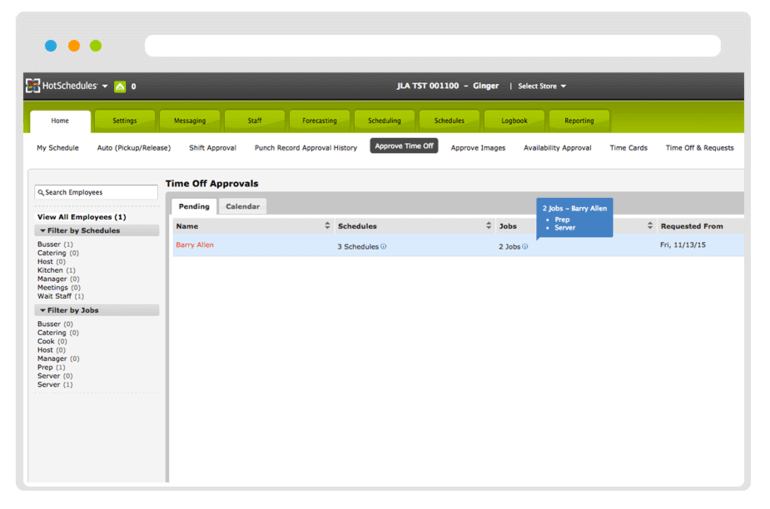Click the HotSchedules logo icon
This screenshot has width=770, height=509.
(x=33, y=85)
